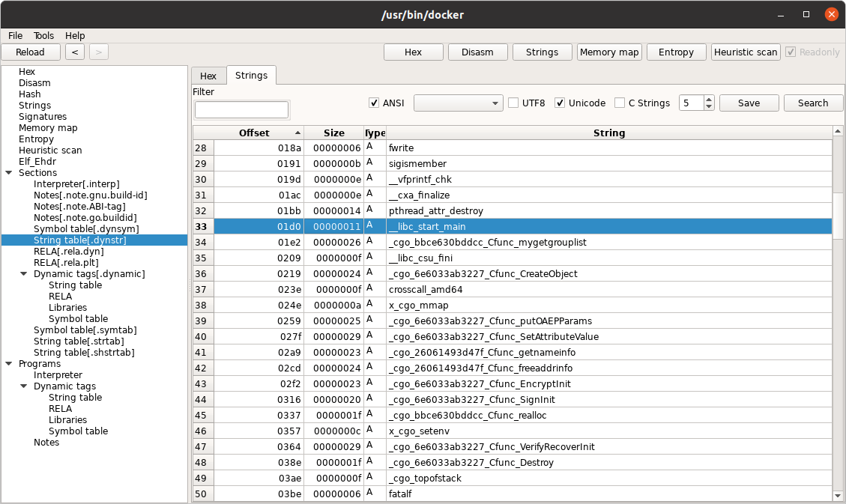Open the File menu
This screenshot has height=504, width=846.
tap(15, 36)
